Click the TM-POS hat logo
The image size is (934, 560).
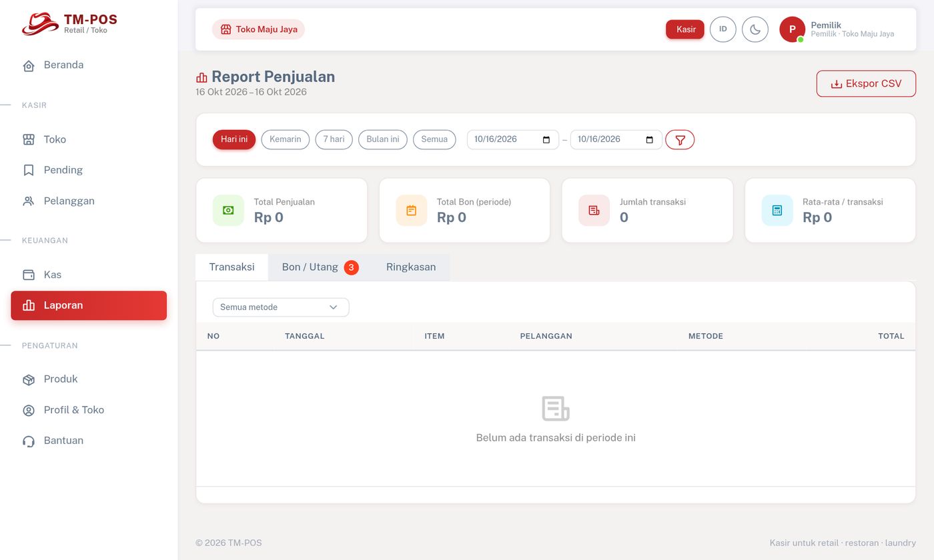tap(40, 24)
